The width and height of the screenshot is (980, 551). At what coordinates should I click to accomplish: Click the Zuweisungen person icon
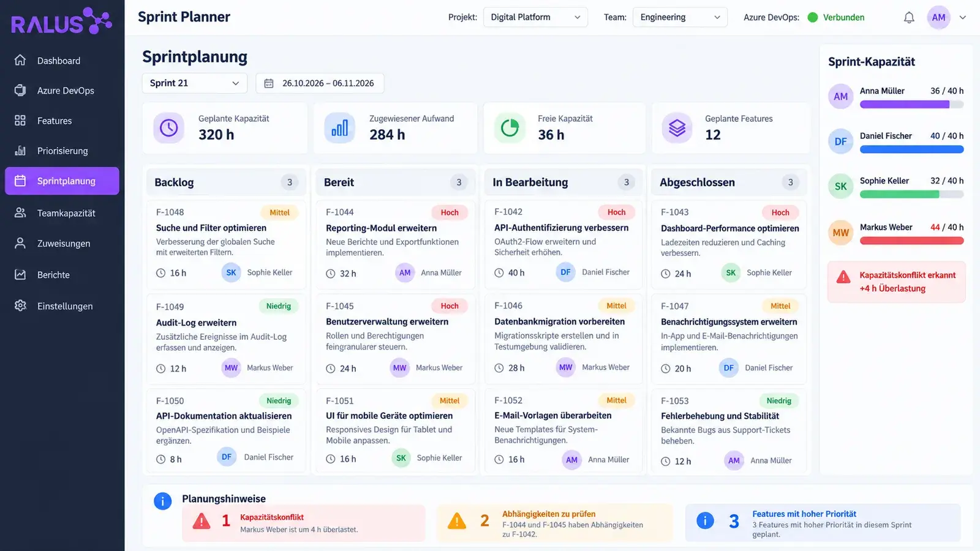20,243
